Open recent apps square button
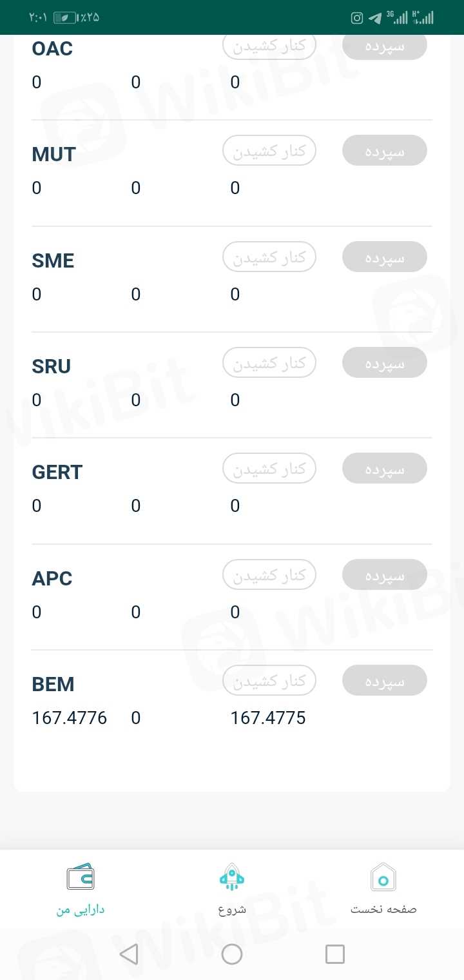The height and width of the screenshot is (980, 464). pos(335,954)
